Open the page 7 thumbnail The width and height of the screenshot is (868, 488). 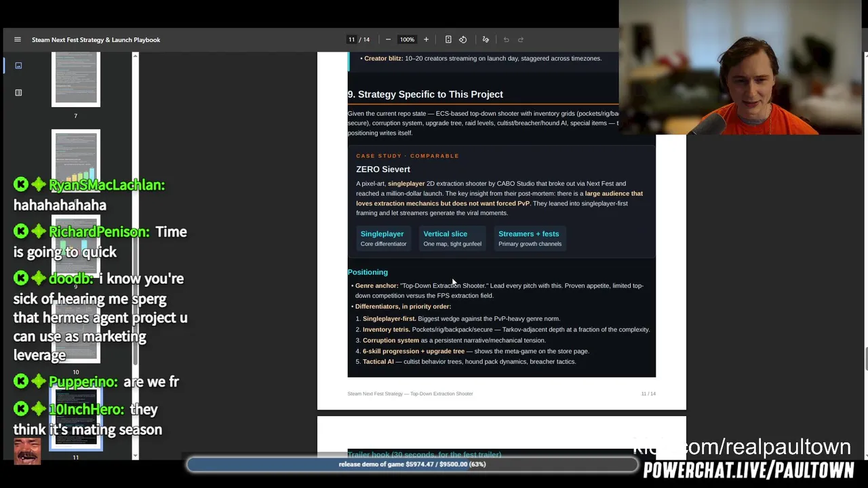tap(76, 80)
